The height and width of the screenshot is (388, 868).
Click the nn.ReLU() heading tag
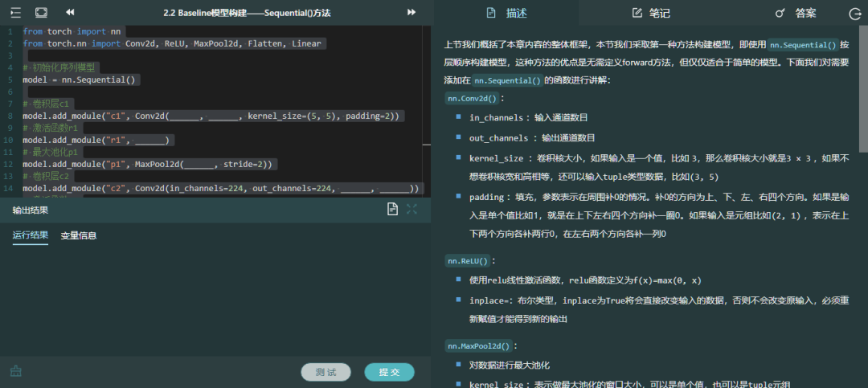click(468, 261)
